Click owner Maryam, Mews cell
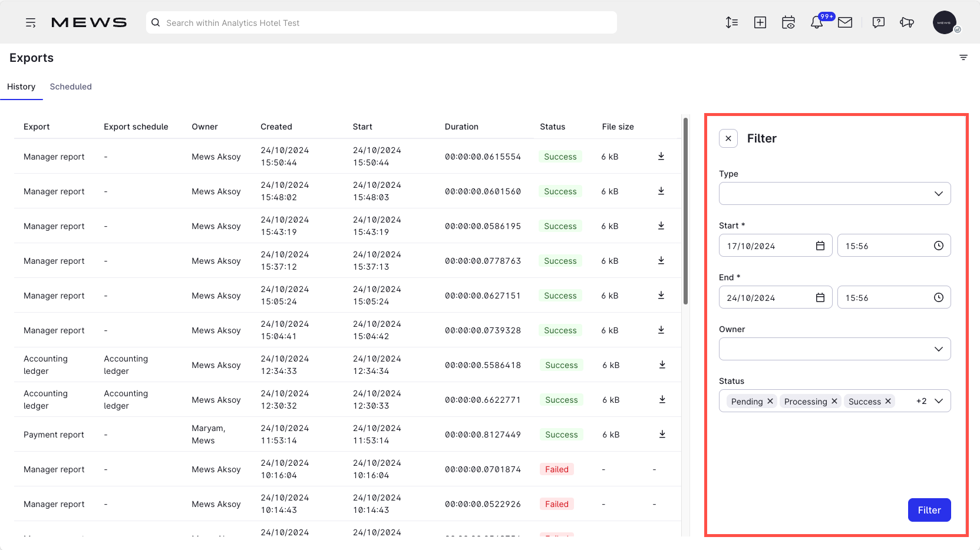Screen dimensions: 980x550 coord(208,435)
